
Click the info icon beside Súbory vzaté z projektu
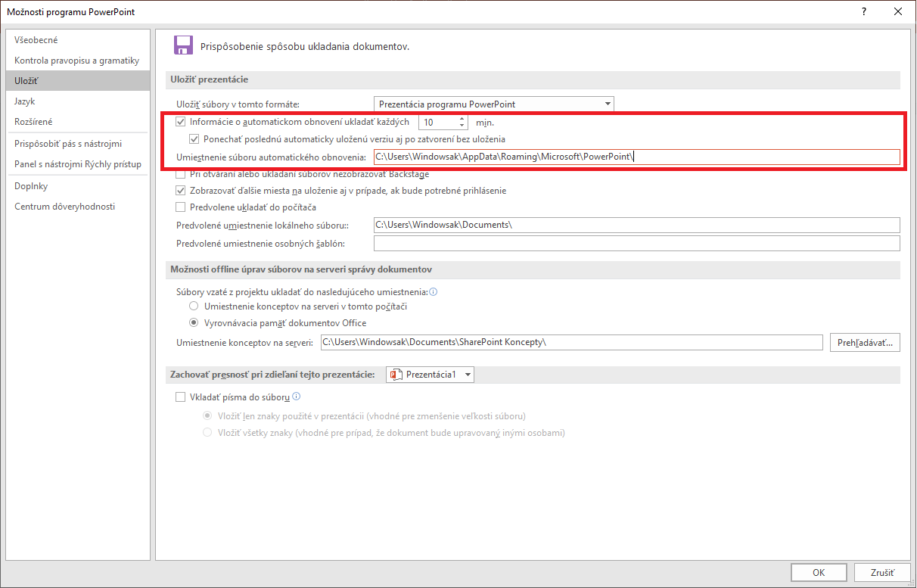click(x=434, y=291)
